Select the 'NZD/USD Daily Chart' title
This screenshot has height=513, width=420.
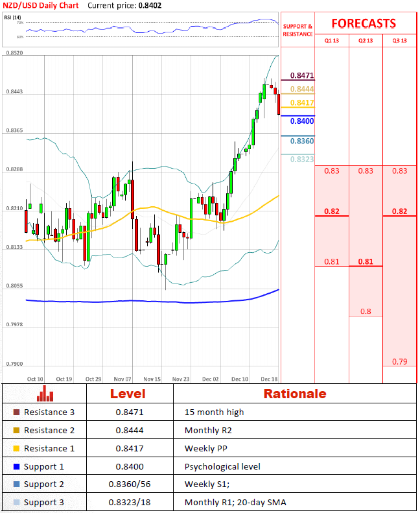pos(41,6)
